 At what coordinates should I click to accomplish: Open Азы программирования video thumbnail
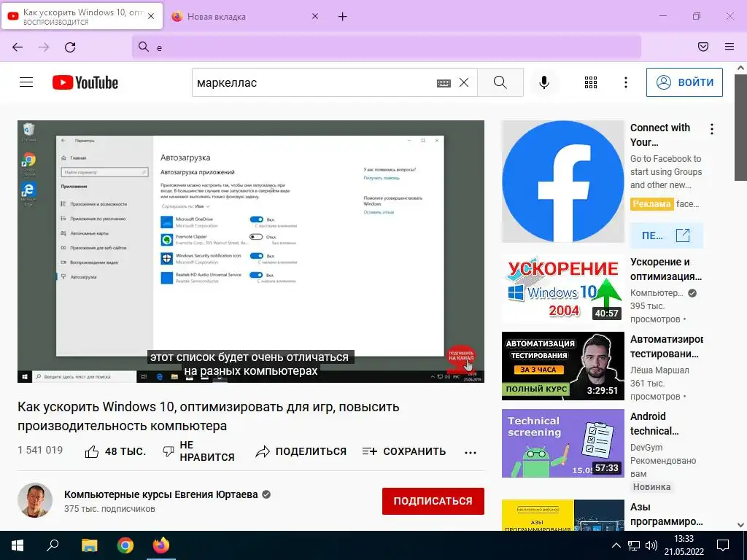562,516
